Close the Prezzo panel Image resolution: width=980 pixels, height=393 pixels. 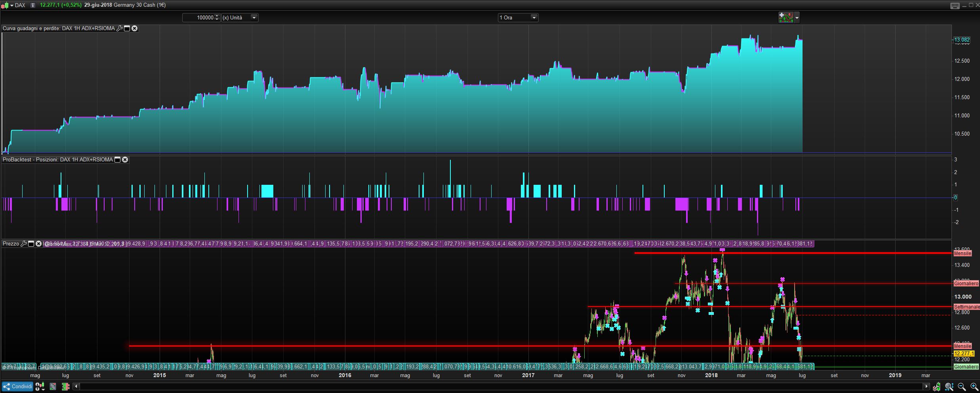[x=38, y=244]
